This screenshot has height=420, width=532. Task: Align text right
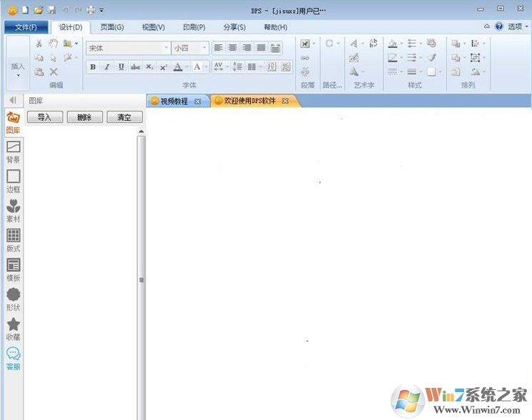coord(247,48)
